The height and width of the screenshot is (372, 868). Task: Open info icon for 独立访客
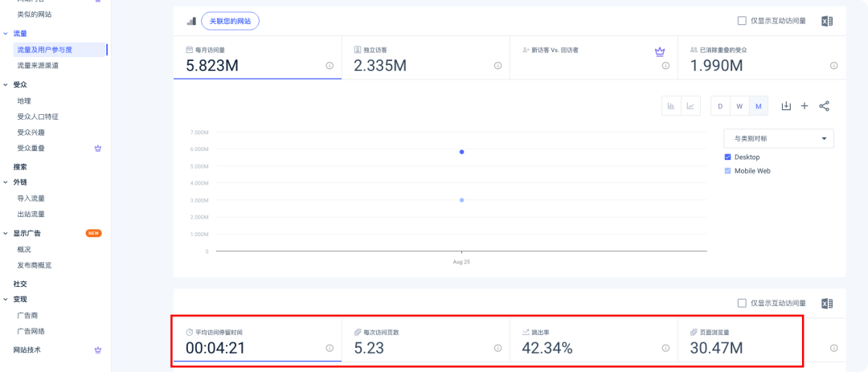tap(497, 65)
